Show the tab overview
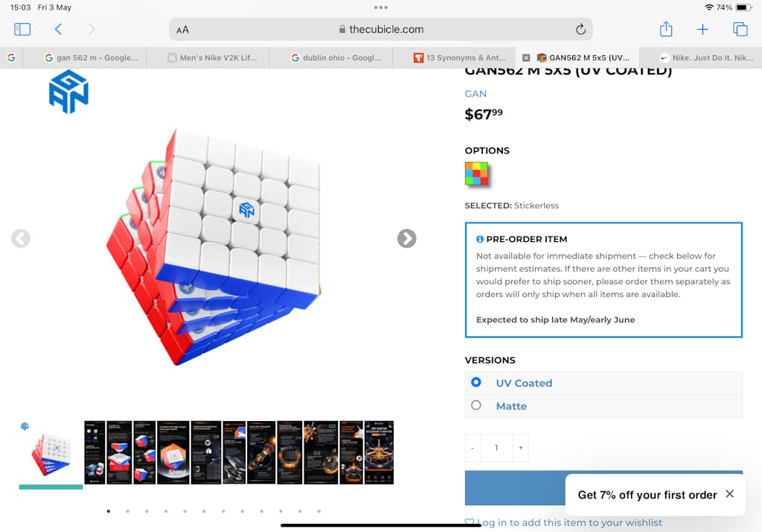 pyautogui.click(x=740, y=30)
